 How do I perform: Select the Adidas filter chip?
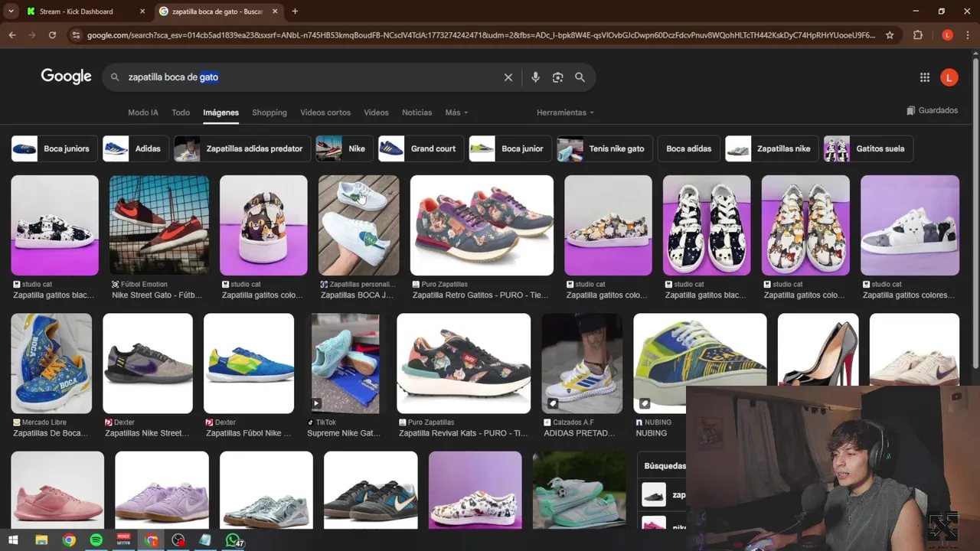135,148
